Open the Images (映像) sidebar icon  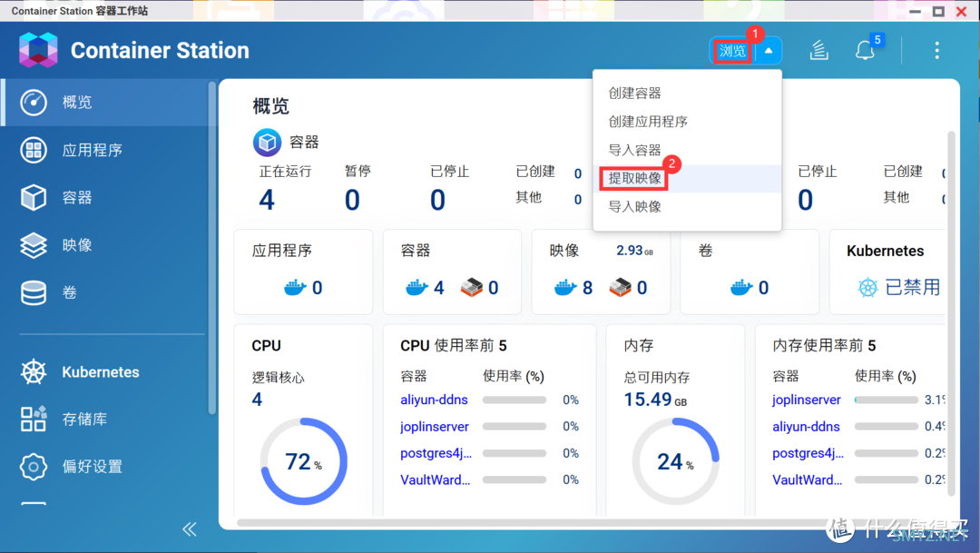(x=34, y=245)
